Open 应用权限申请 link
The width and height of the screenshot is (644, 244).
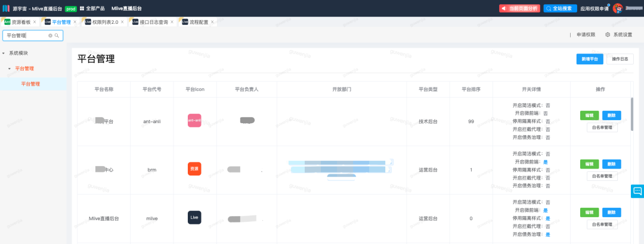595,8
